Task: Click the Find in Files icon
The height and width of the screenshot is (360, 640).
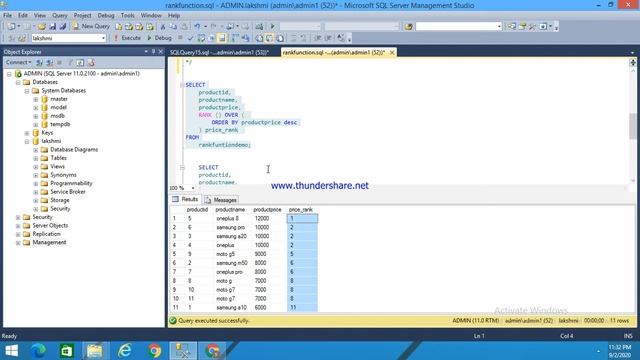Action: (x=409, y=27)
